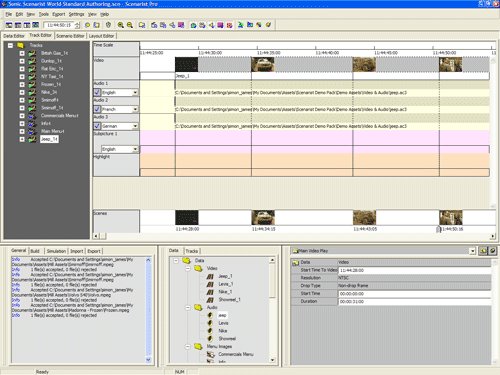Switch to the Scenario Editor tab
The image size is (500, 375).
pos(70,36)
